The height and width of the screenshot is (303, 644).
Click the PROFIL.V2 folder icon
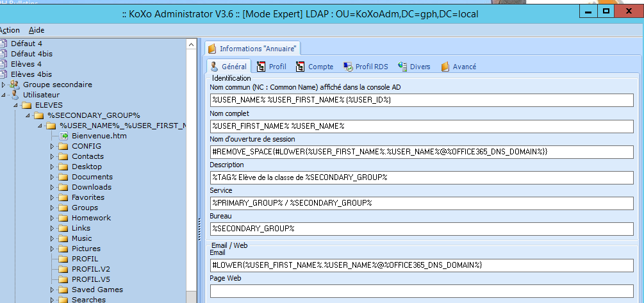tap(63, 269)
